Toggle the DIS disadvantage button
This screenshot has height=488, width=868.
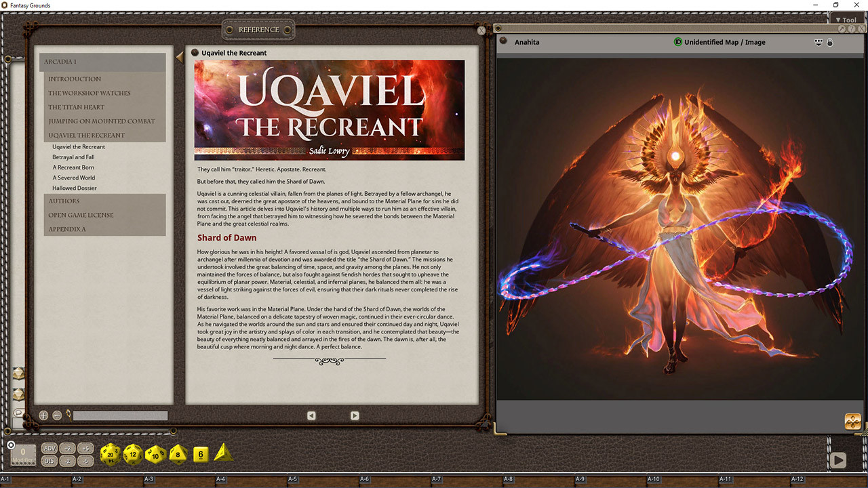pos(50,461)
